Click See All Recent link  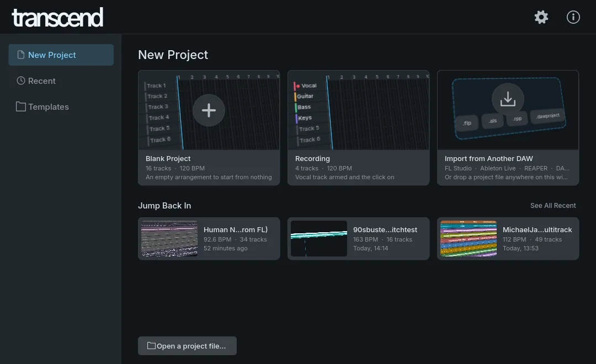(x=553, y=206)
